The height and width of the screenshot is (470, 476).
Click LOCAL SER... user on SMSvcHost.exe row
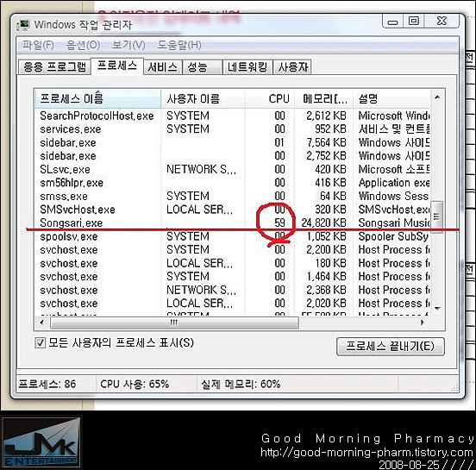(200, 210)
